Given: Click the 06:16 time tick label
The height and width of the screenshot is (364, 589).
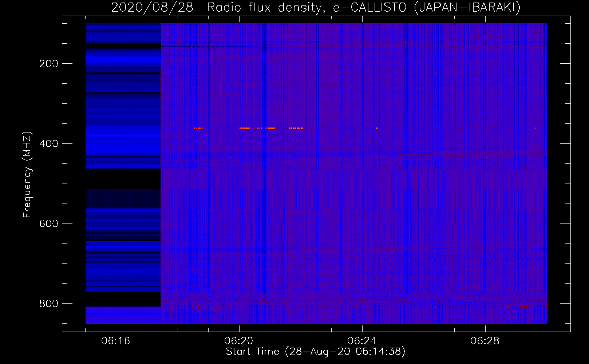Looking at the screenshot, I should click(116, 341).
